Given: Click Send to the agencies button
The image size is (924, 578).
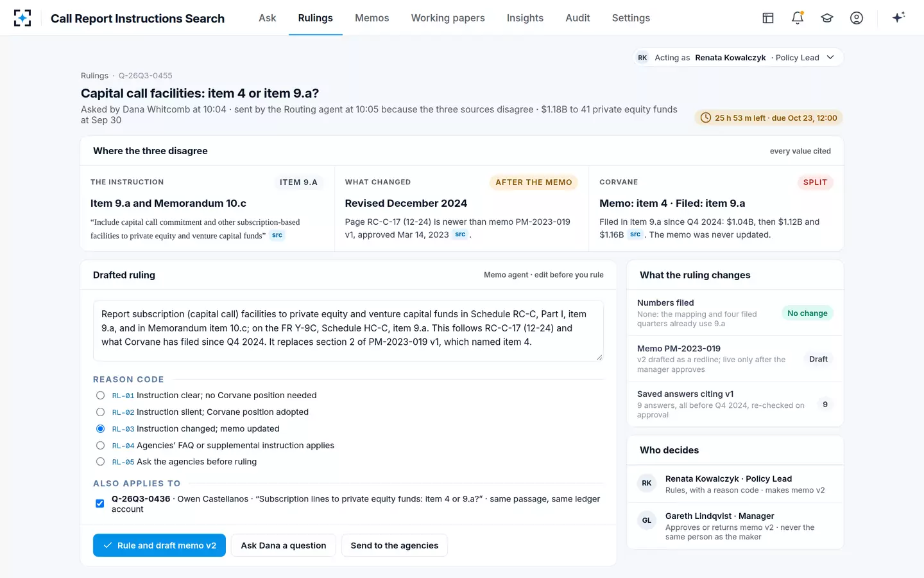Looking at the screenshot, I should tap(395, 545).
